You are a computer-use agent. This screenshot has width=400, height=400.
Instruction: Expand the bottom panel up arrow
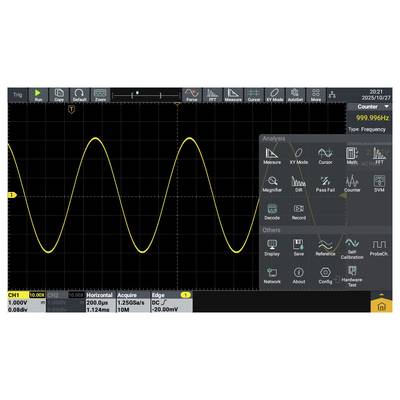point(381,295)
